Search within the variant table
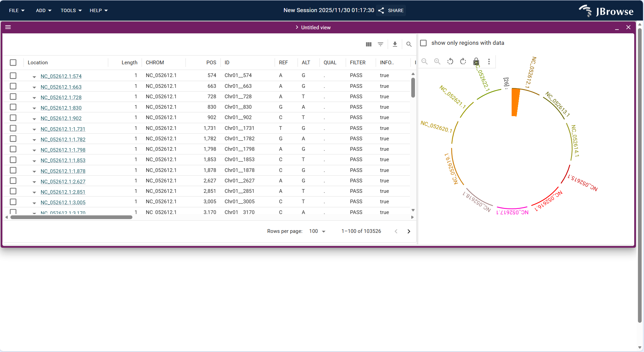 coord(409,44)
